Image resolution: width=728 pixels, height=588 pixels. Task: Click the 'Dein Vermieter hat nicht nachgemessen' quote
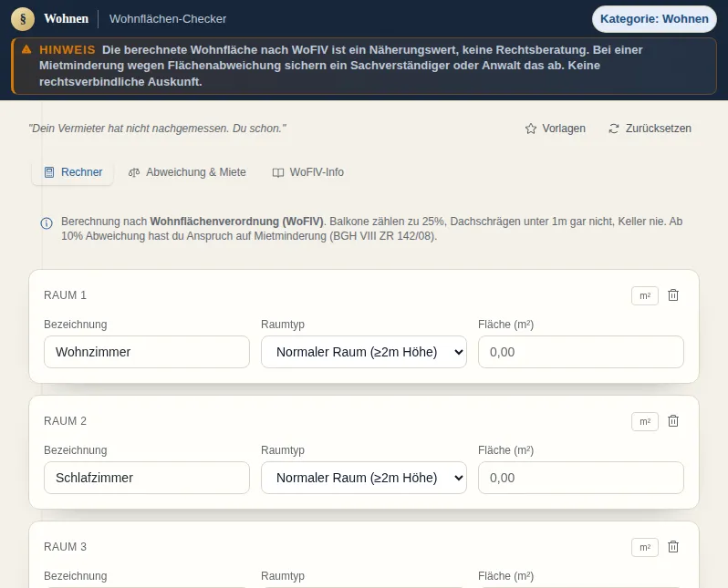158,129
